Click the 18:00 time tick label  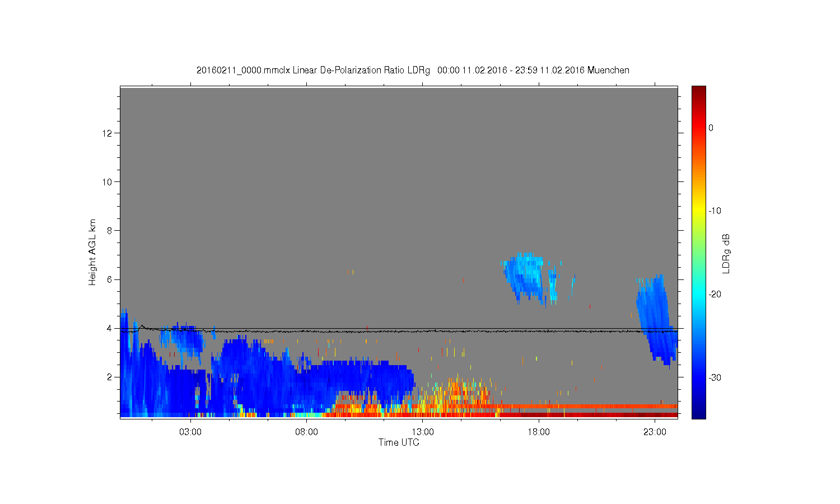click(x=539, y=432)
